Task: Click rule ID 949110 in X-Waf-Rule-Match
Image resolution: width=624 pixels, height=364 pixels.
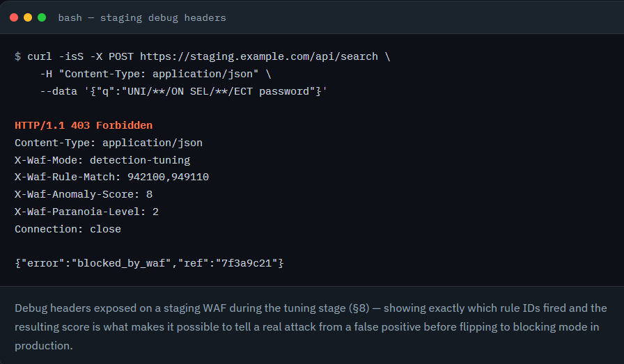Action: pyautogui.click(x=190, y=177)
